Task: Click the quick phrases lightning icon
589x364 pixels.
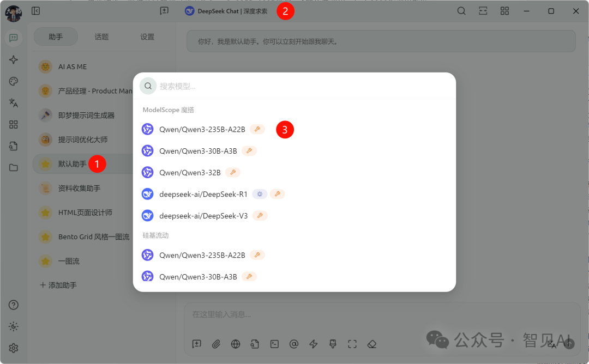Action: coord(313,344)
